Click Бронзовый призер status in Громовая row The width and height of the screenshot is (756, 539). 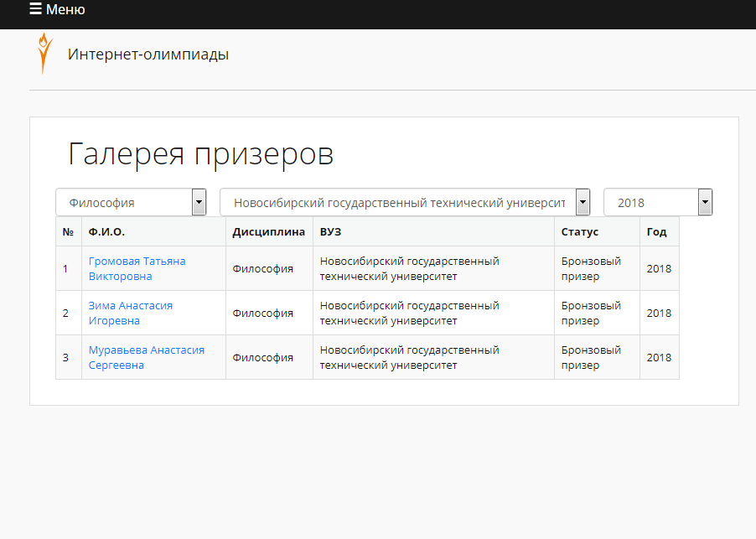coord(598,268)
